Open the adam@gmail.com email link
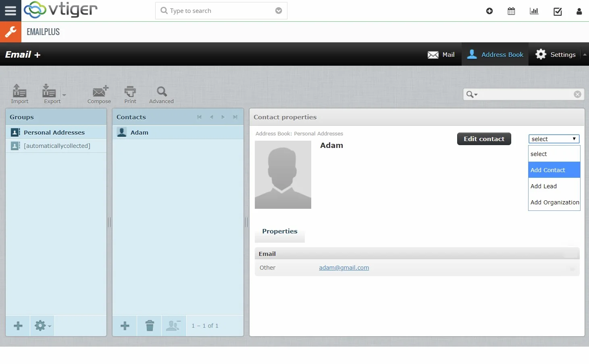This screenshot has height=364, width=589. [344, 268]
